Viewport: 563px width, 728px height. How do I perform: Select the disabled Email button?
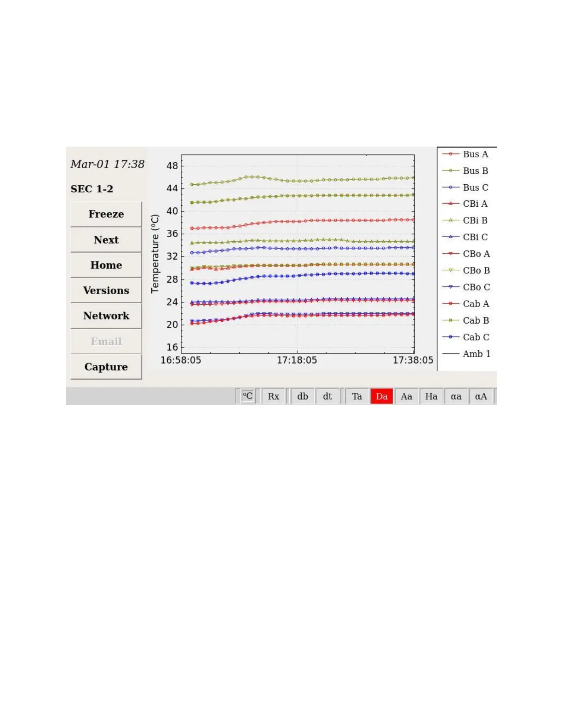pos(106,341)
